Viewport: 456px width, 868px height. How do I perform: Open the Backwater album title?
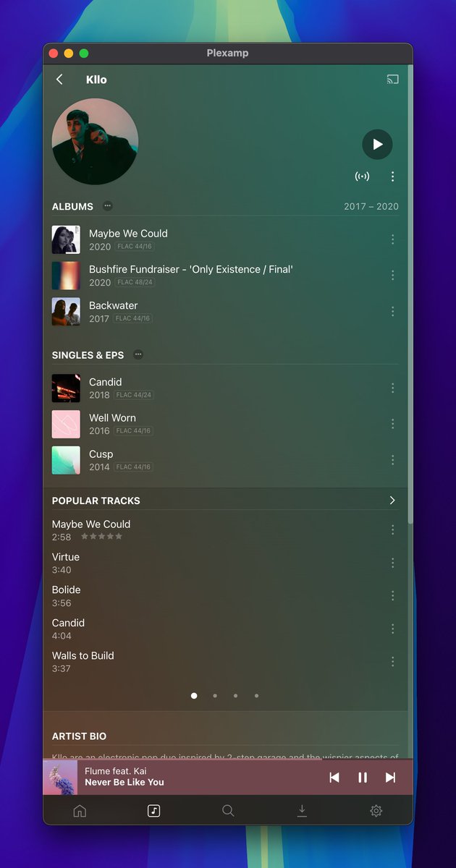113,305
